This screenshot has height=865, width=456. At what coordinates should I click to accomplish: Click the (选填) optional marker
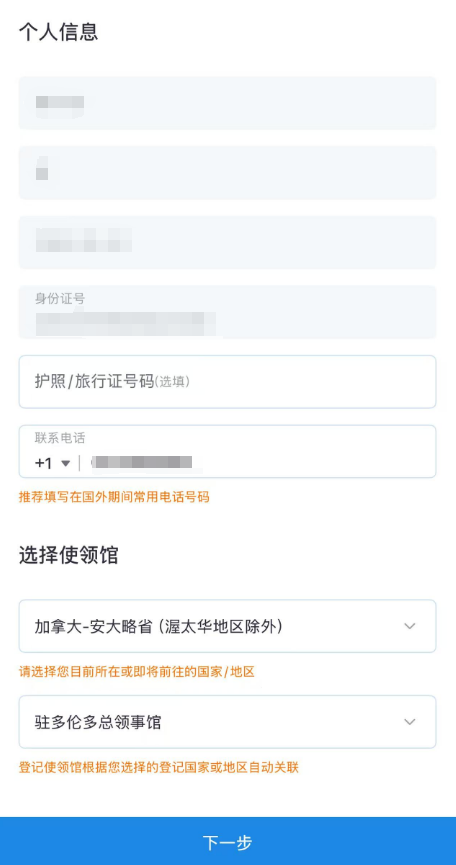click(172, 382)
